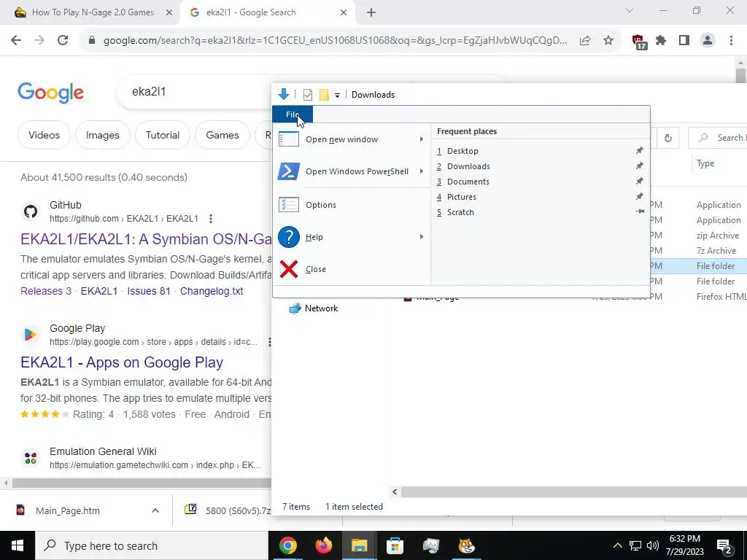This screenshot has width=747, height=560.
Task: Open Firefox from the taskbar
Action: coord(324,545)
